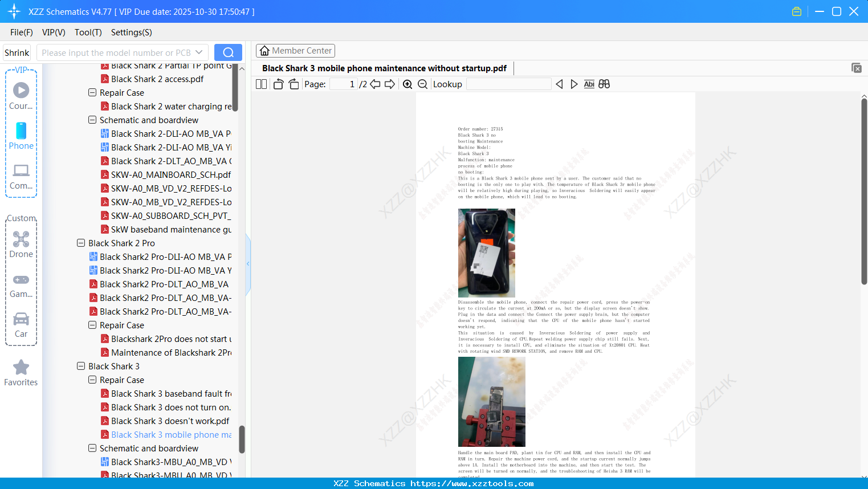Click the binoculars search icon
Screen dimensions: 868x489
tap(604, 84)
